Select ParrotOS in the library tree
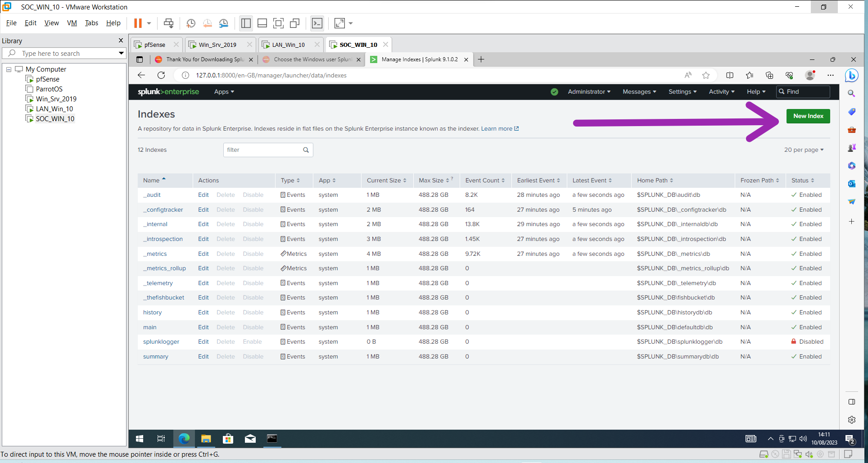868x463 pixels. [x=49, y=89]
